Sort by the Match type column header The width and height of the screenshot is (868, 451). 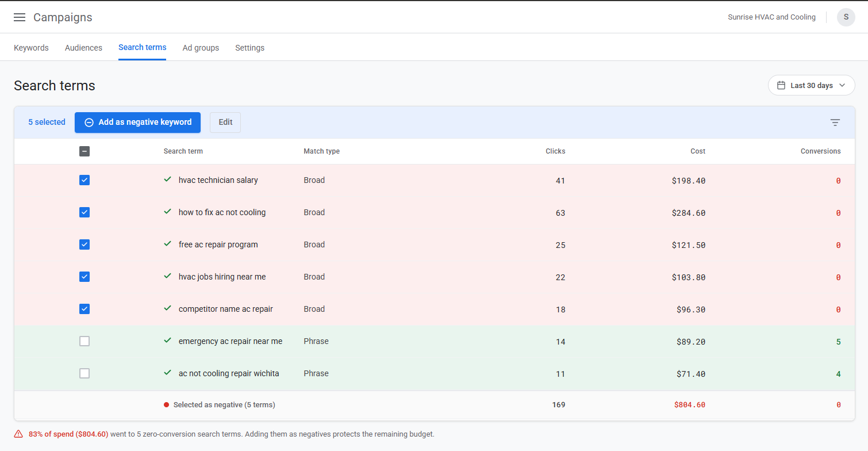coord(321,151)
